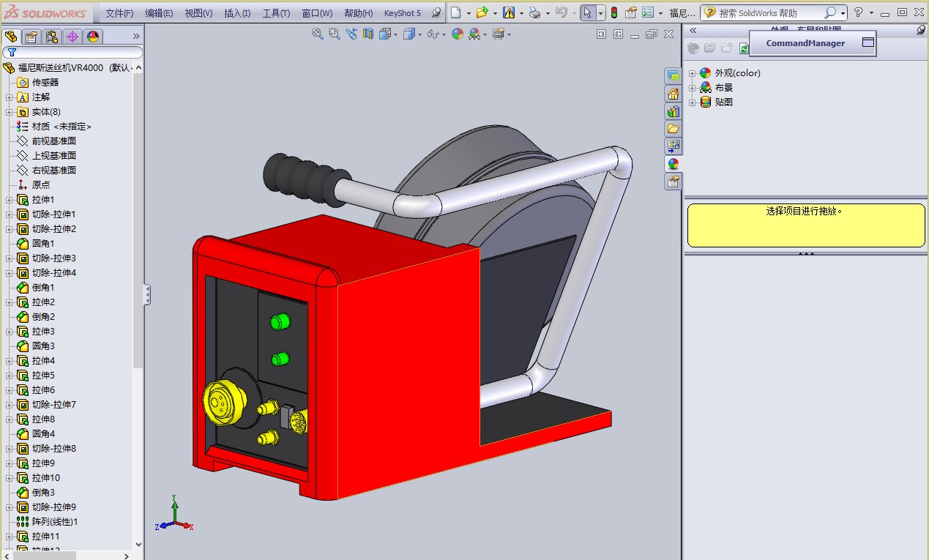Screen dimensions: 929x560
Task: Expand the 实体(8) folder
Action: pyautogui.click(x=9, y=111)
